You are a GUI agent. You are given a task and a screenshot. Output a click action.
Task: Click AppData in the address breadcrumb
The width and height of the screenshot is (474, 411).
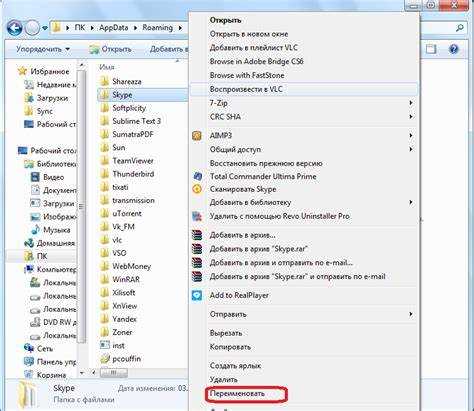point(114,28)
